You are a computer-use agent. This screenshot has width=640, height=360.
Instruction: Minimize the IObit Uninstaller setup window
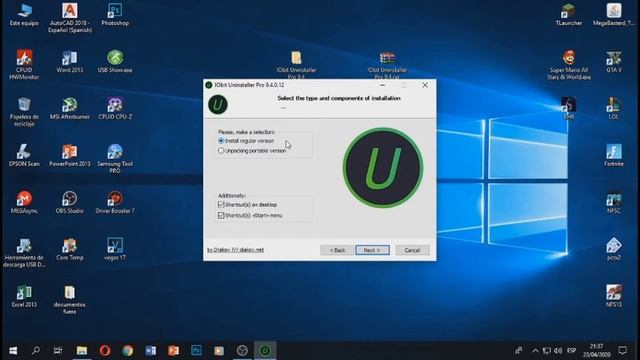[x=382, y=85]
